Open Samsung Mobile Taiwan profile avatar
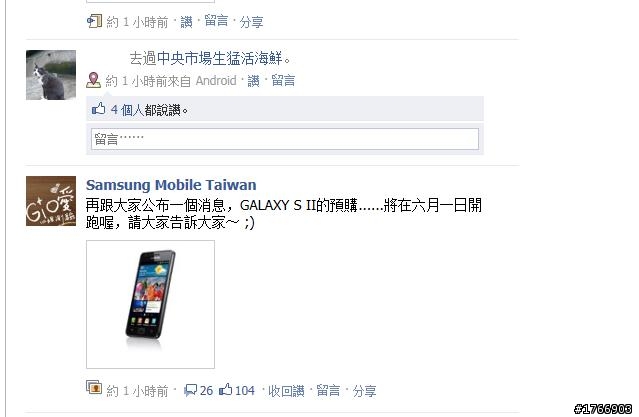This screenshot has height=417, width=639. [x=51, y=201]
